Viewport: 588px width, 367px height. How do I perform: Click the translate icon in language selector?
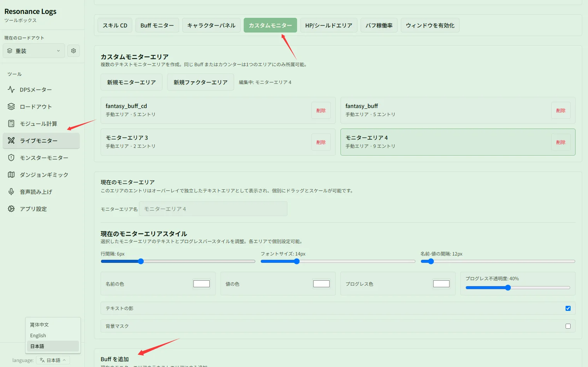tap(42, 360)
